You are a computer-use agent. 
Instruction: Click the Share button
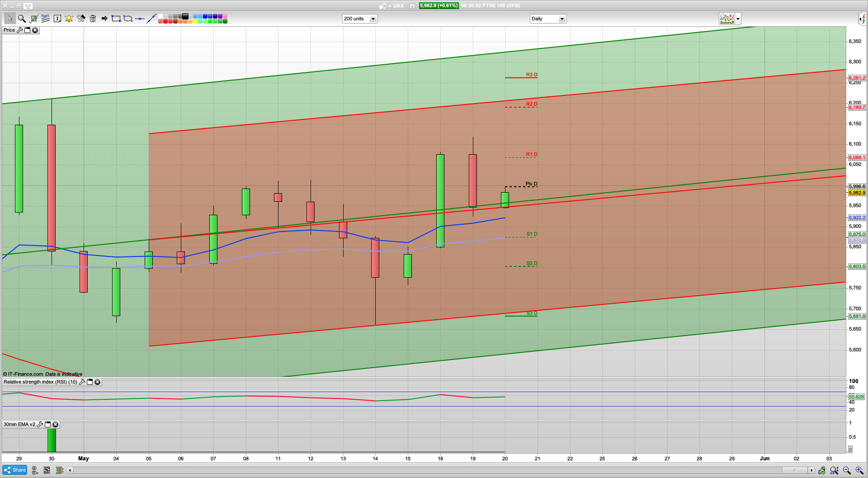[15, 470]
